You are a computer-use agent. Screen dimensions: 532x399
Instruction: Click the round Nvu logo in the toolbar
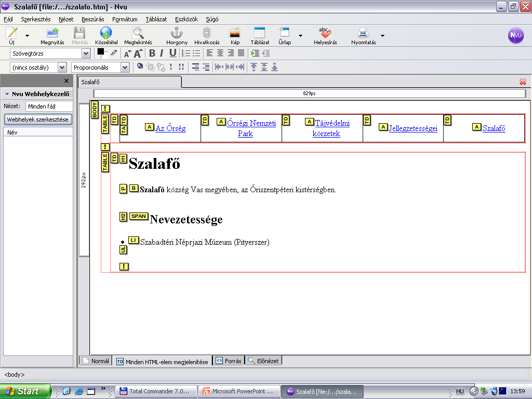pyautogui.click(x=516, y=35)
